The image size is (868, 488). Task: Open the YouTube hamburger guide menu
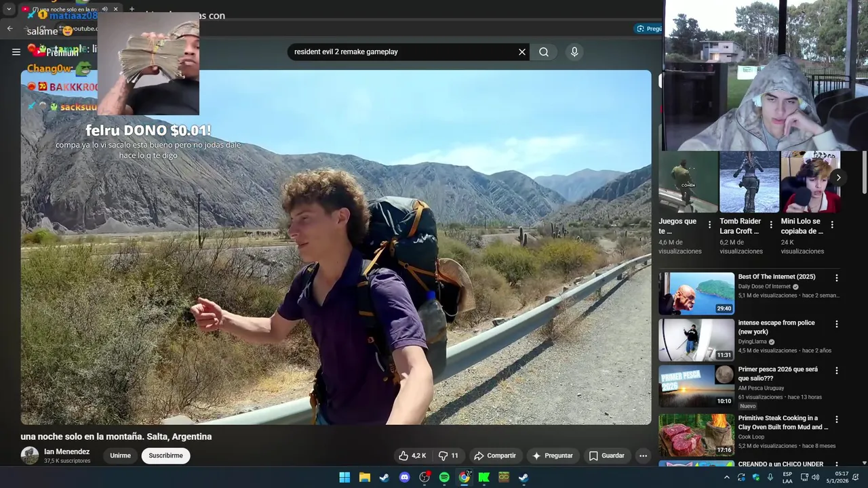point(16,52)
